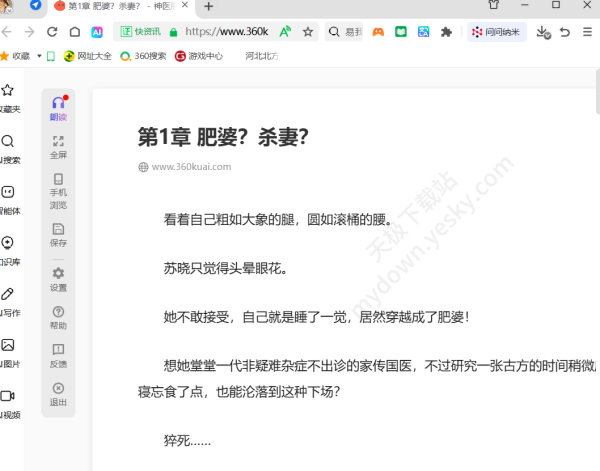The width and height of the screenshot is (600, 471).
Task: Open the 网址大全 bookmark
Action: pos(90,56)
